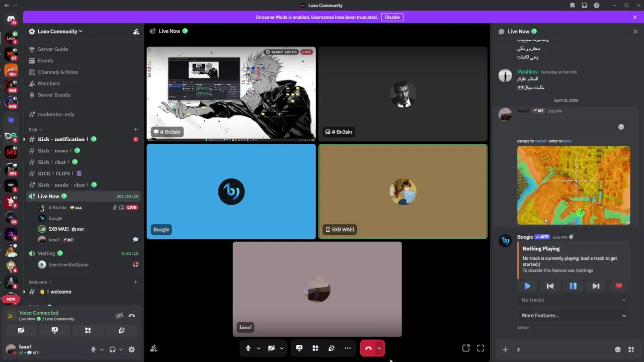The width and height of the screenshot is (644, 362).
Task: Open the Bn3skr live stream tile
Action: point(231,93)
